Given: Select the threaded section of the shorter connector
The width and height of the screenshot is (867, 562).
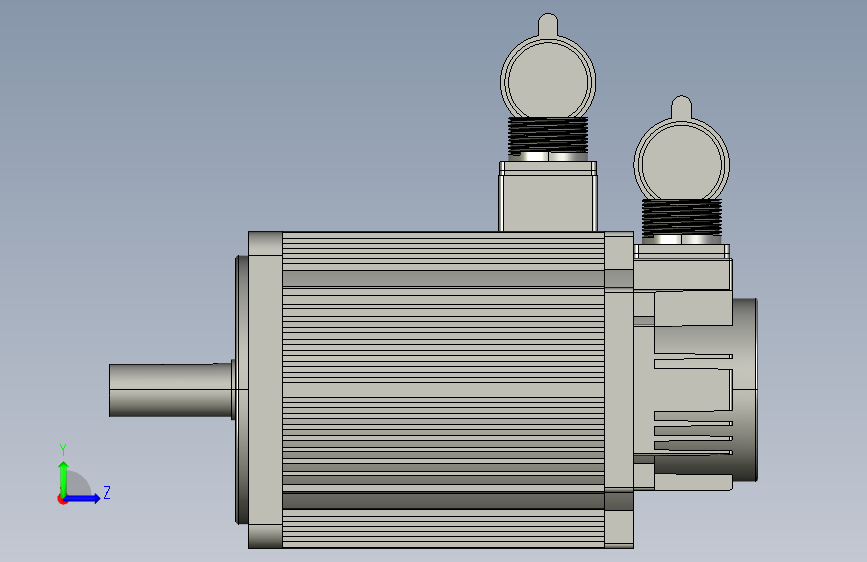Looking at the screenshot, I should [682, 218].
